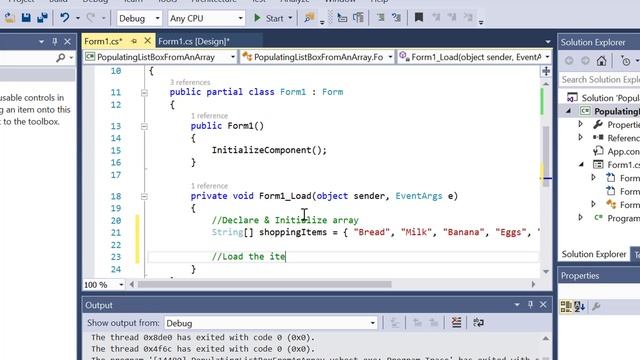Click the Property Pages wrench icon
640x360 pixels.
(596, 306)
